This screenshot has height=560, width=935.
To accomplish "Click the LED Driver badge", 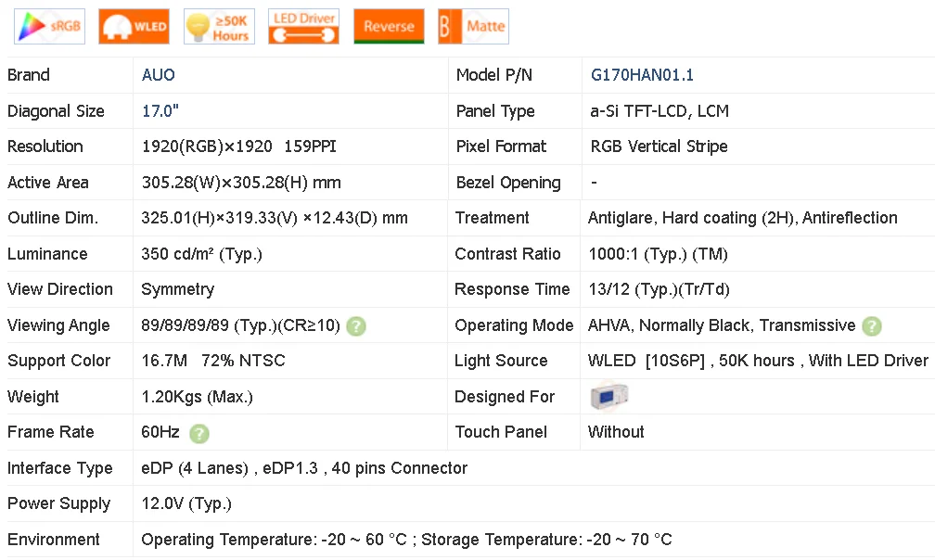I will click(x=303, y=26).
